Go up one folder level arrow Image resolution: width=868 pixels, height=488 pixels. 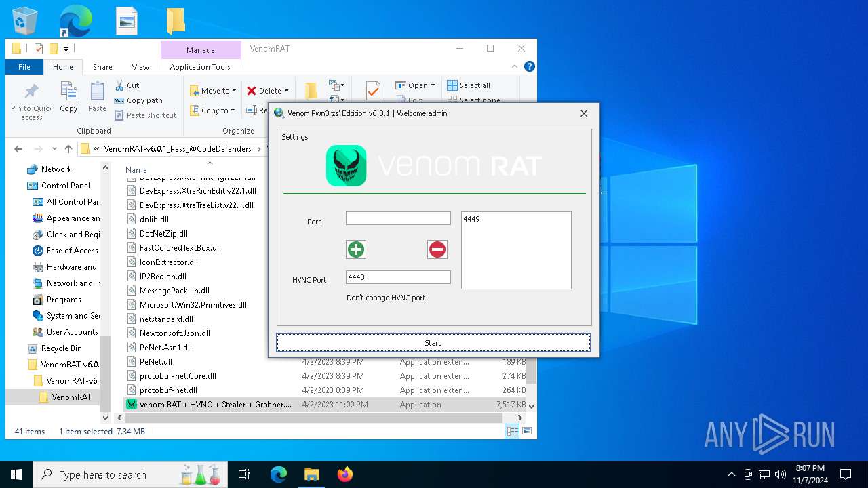coord(68,149)
